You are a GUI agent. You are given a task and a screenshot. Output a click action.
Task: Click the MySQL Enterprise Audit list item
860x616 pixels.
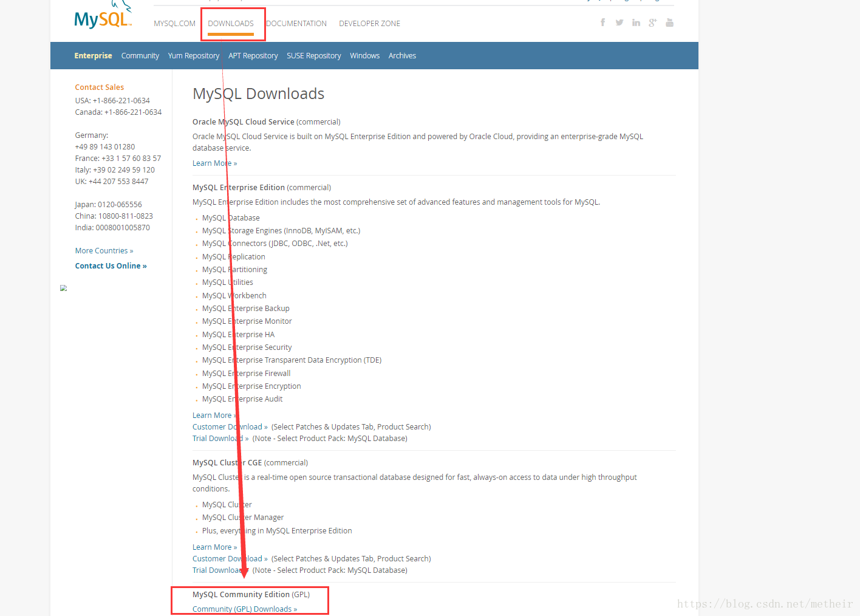point(242,399)
